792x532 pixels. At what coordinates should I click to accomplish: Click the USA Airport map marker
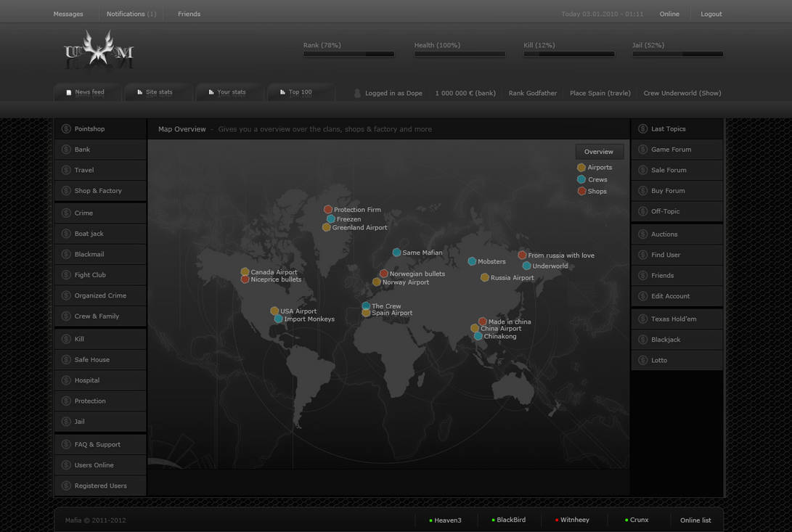point(274,311)
